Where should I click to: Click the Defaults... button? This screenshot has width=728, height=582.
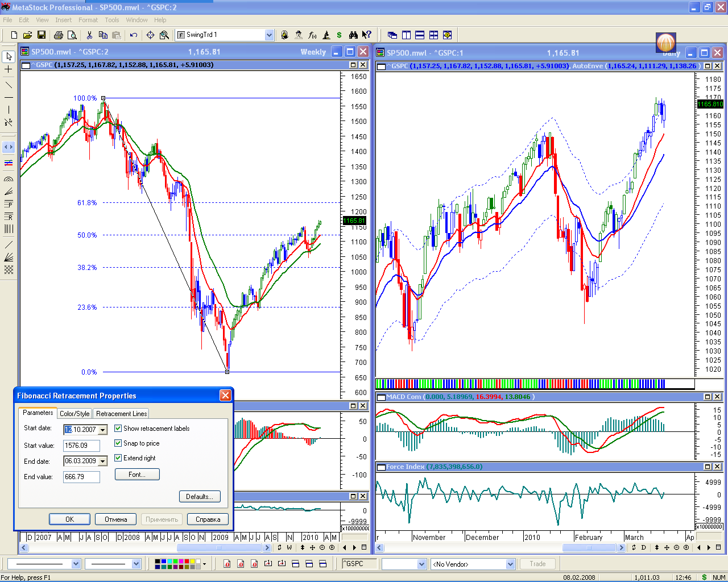click(200, 497)
